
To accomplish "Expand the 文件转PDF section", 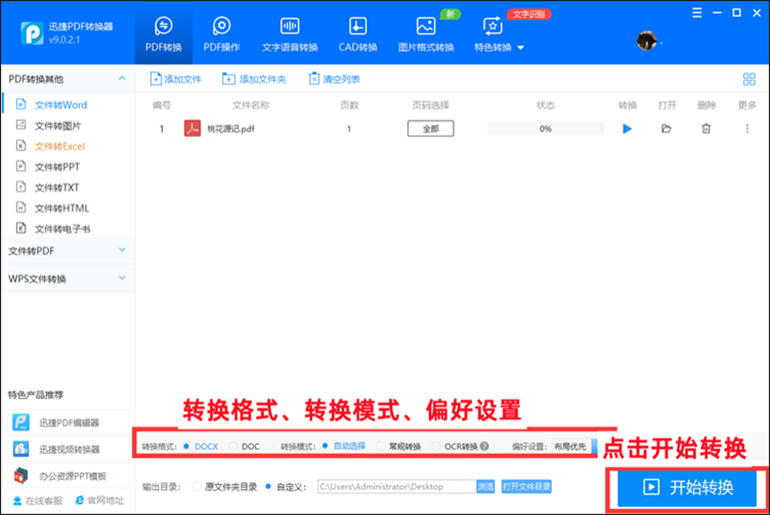I will [68, 250].
